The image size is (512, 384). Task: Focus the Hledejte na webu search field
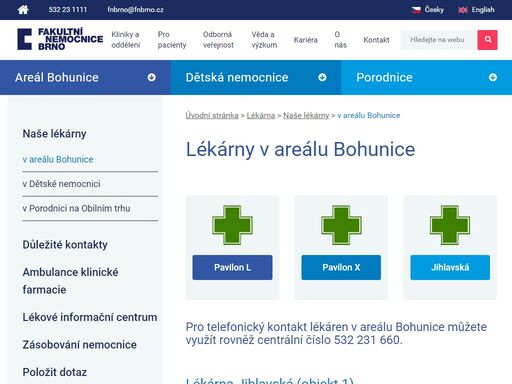pos(439,40)
